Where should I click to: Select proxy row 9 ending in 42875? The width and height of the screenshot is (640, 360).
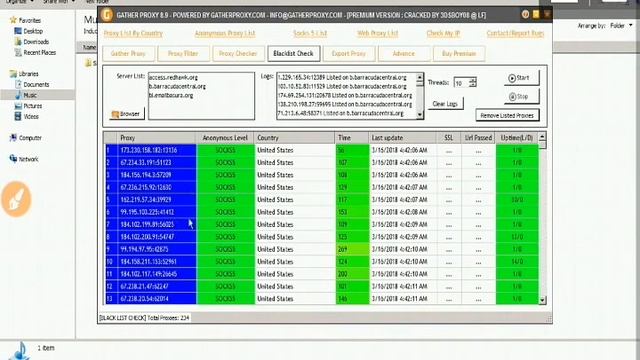point(322,249)
